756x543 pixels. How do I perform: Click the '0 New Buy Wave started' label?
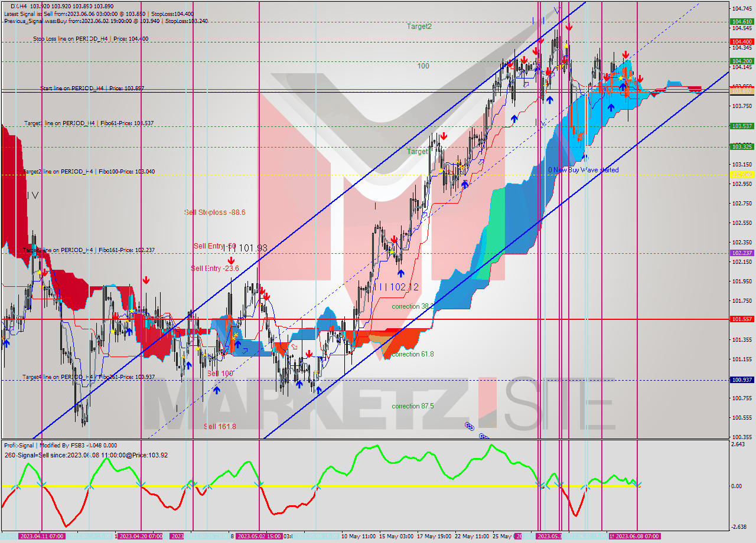point(584,170)
